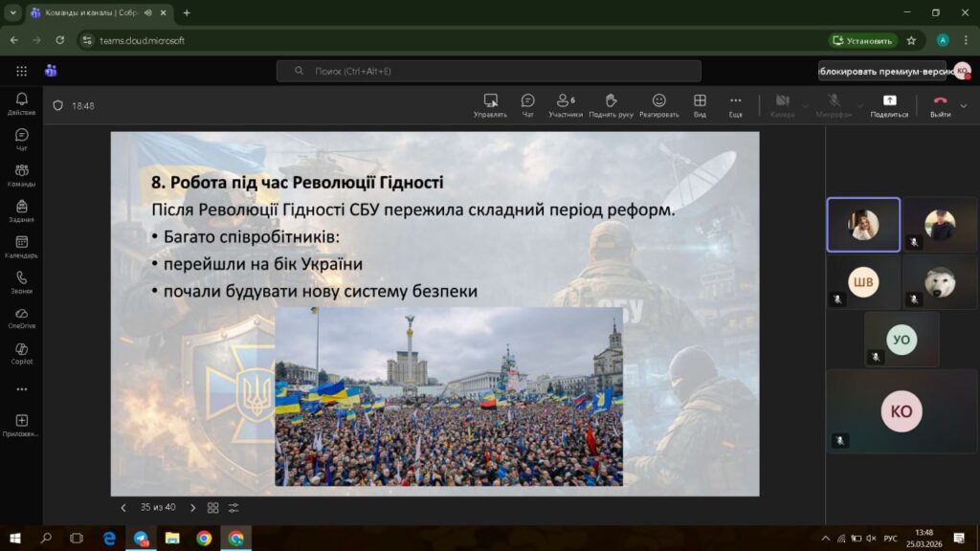Click the Teams search field
Viewport: 980px width, 551px height.
[488, 71]
